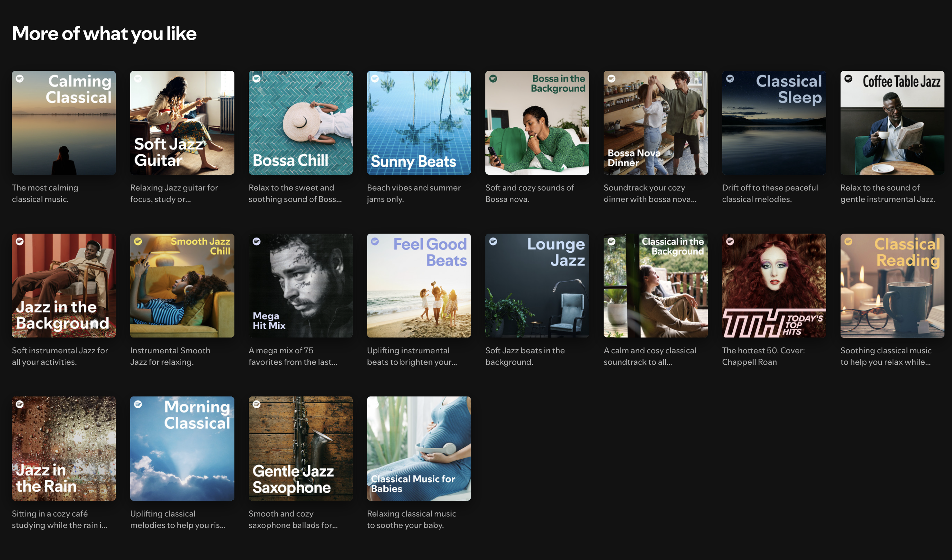Click the Spotify logo on Mega Hit Mix
Screen dimensions: 952x560
tap(256, 241)
